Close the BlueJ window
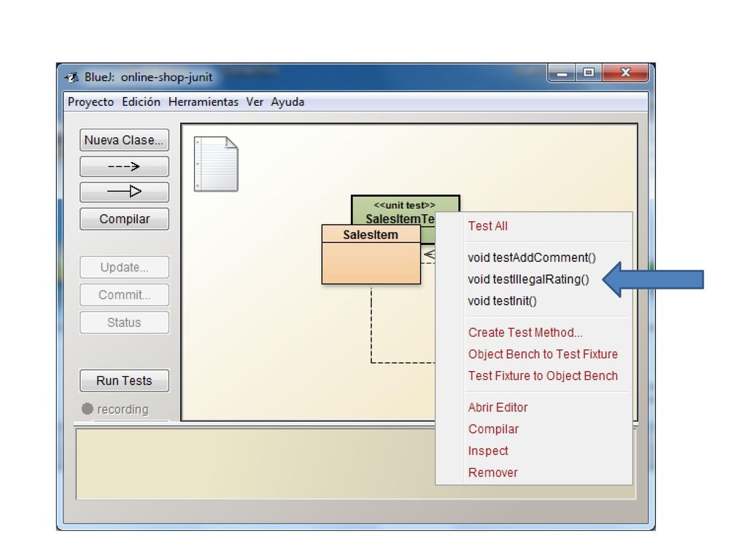747x560 pixels. pos(625,73)
